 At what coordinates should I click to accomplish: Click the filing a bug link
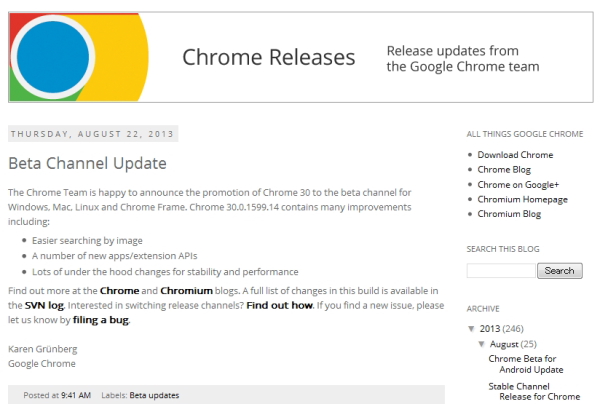102,321
